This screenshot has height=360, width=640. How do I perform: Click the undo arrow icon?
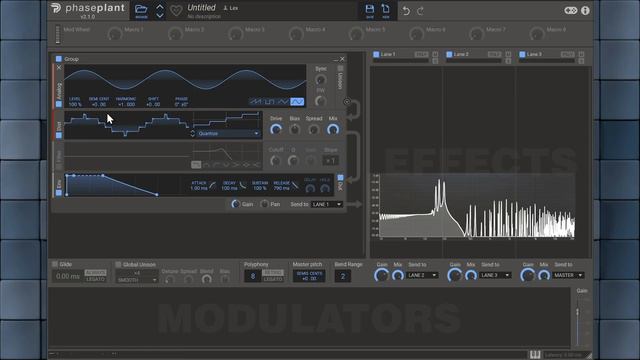coord(406,11)
